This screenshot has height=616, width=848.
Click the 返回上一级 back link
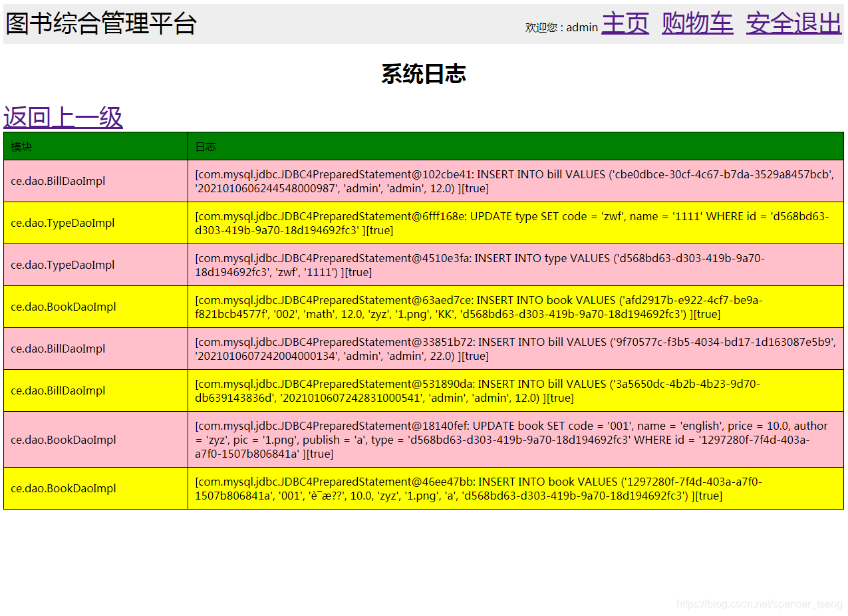(63, 117)
